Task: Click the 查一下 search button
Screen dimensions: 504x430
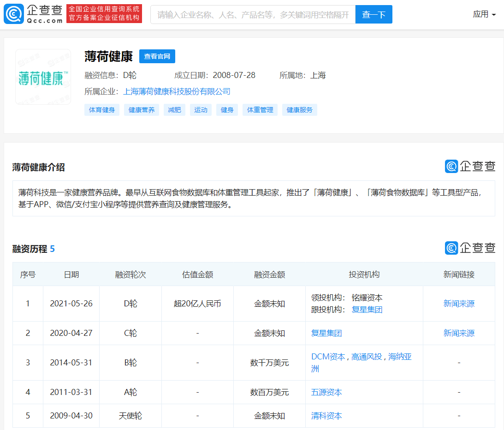Action: tap(374, 14)
